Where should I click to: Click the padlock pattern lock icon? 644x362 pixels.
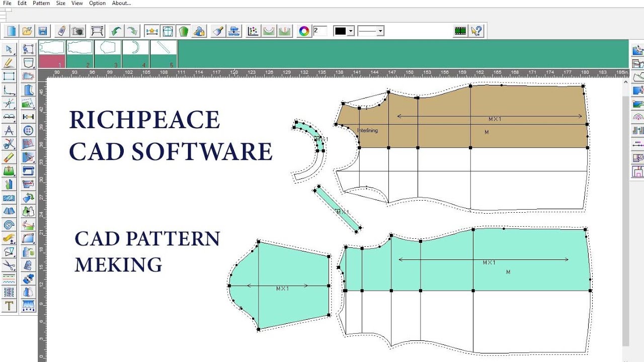(x=199, y=31)
